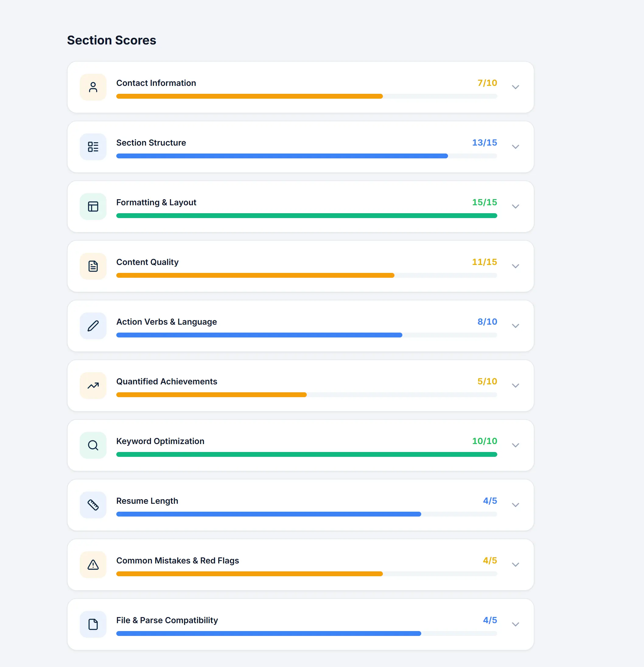Click the File & Parse Compatibility file icon
This screenshot has height=667, width=644.
pyautogui.click(x=93, y=624)
